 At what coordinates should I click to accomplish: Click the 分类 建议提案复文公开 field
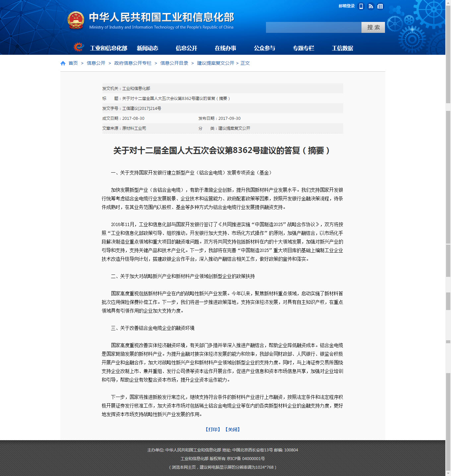(x=224, y=128)
